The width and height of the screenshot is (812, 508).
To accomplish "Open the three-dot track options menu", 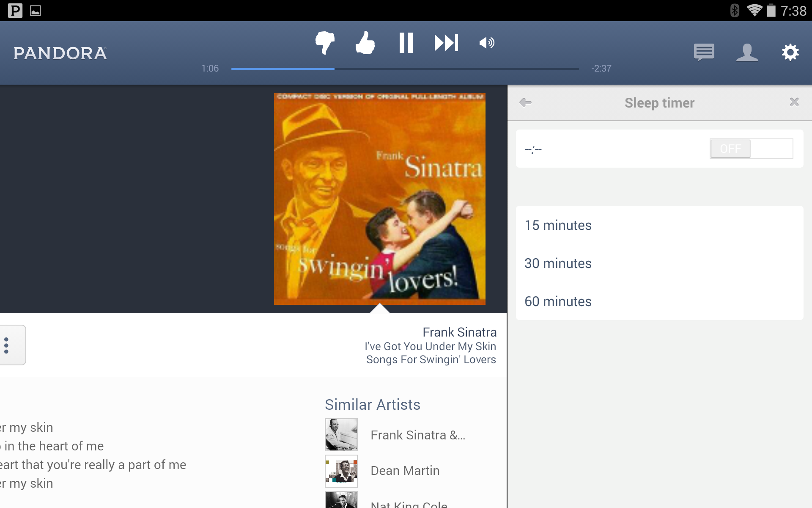I will coord(6,345).
